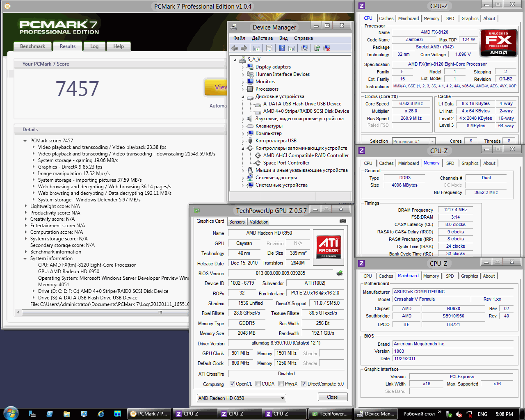This screenshot has height=420, width=525.
Task: Switch to PCMark 7 via taskbar button
Action: click(149, 414)
